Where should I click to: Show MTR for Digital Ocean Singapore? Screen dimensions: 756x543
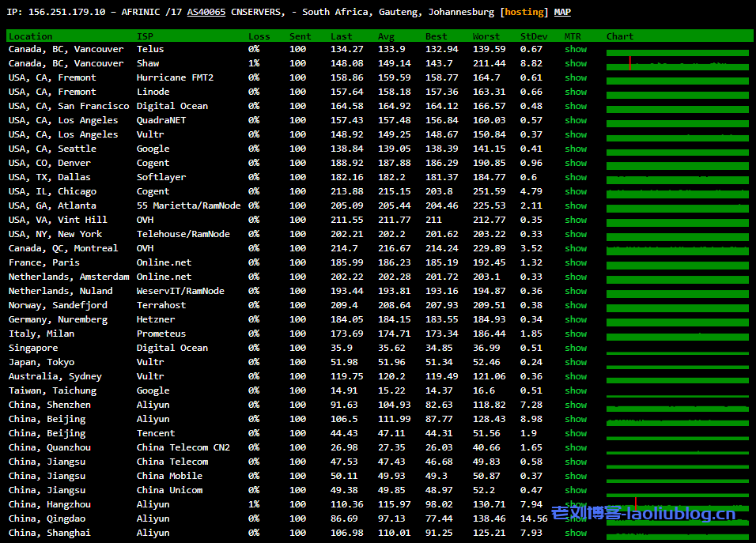[576, 348]
